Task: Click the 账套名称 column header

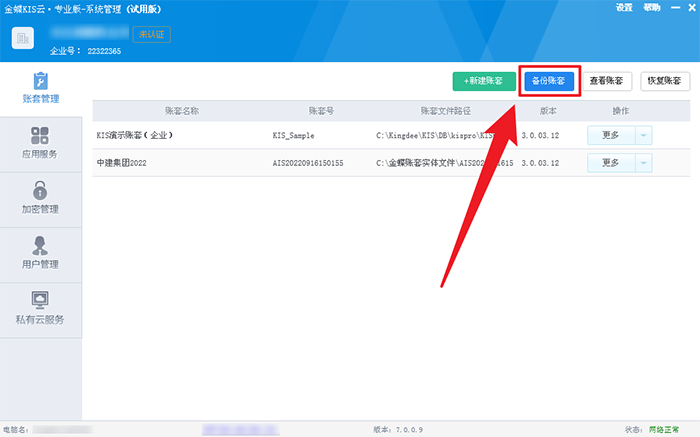Action: point(181,110)
